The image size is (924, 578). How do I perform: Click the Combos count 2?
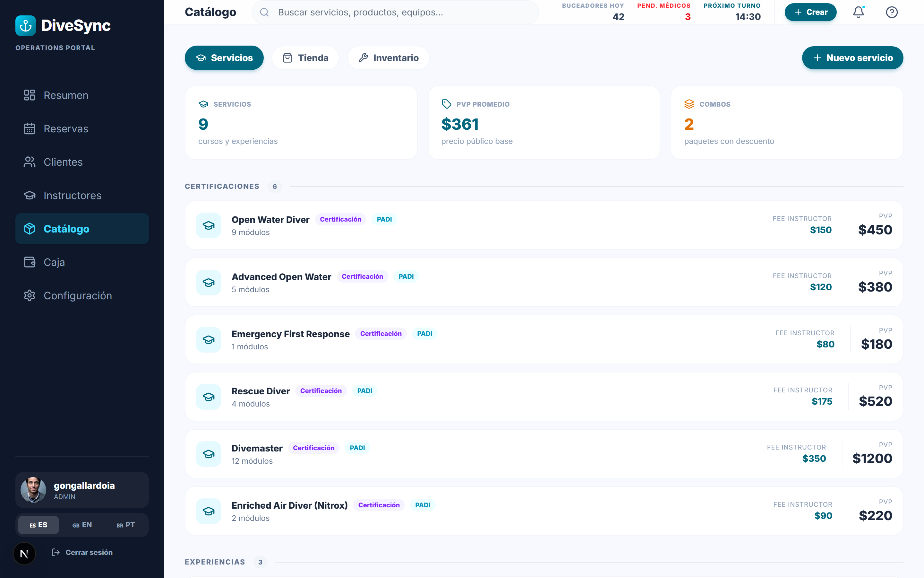[689, 124]
